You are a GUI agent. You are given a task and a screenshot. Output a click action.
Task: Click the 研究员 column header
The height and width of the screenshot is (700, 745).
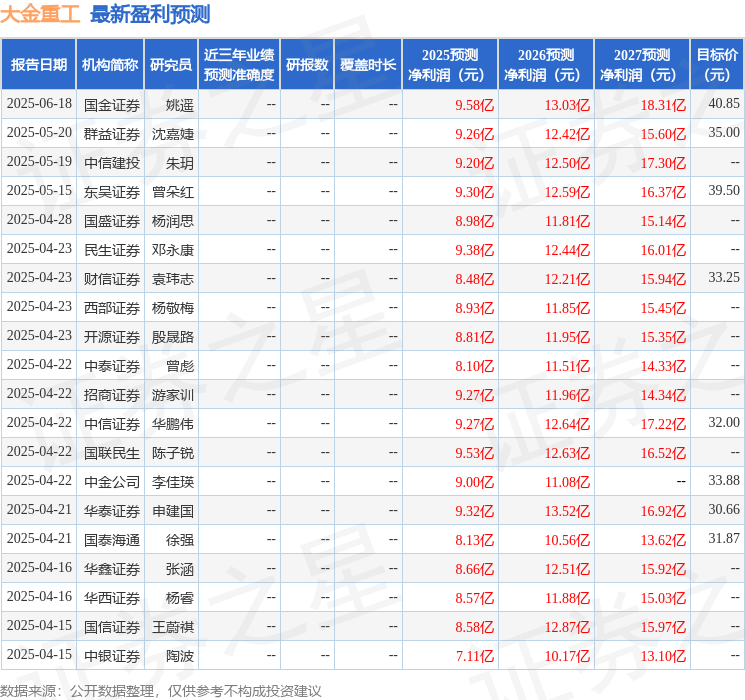170,65
